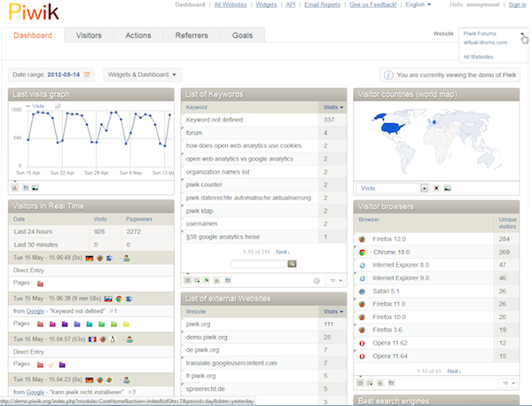
Task: Choose All Websites in the website selector list
Action: 478,57
